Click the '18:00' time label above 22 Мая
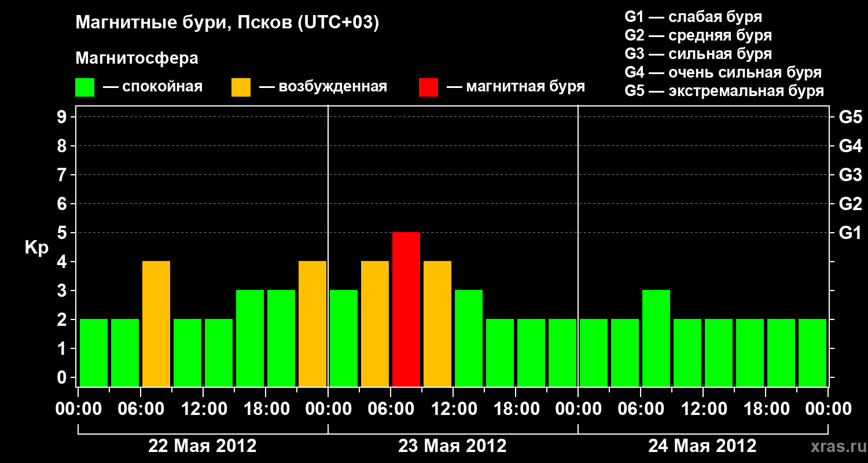This screenshot has width=868, height=463. coord(266,409)
